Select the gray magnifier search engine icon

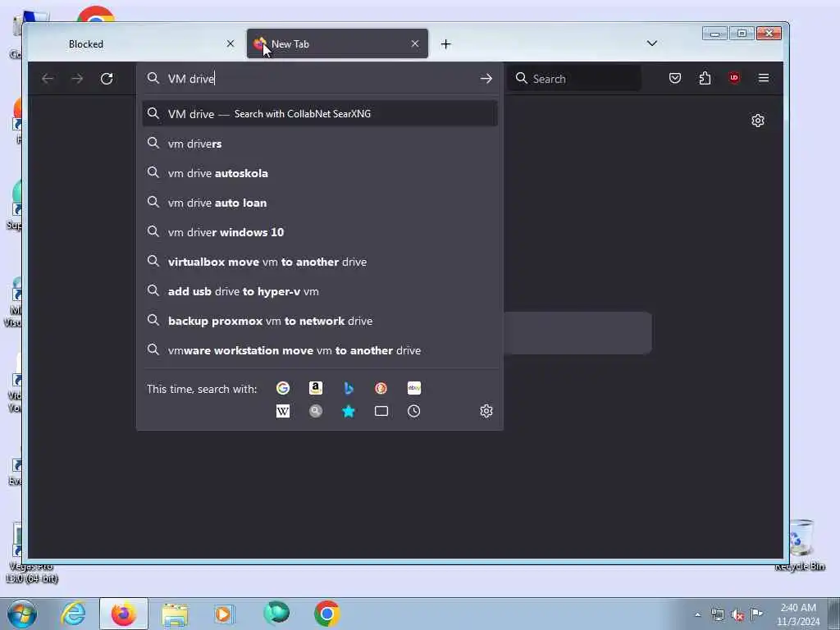pos(316,411)
